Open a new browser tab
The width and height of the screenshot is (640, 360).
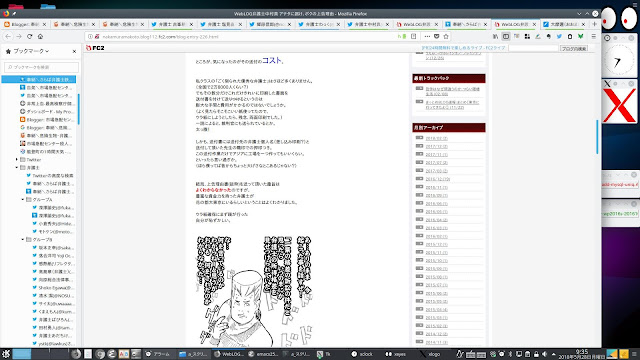tap(594, 24)
